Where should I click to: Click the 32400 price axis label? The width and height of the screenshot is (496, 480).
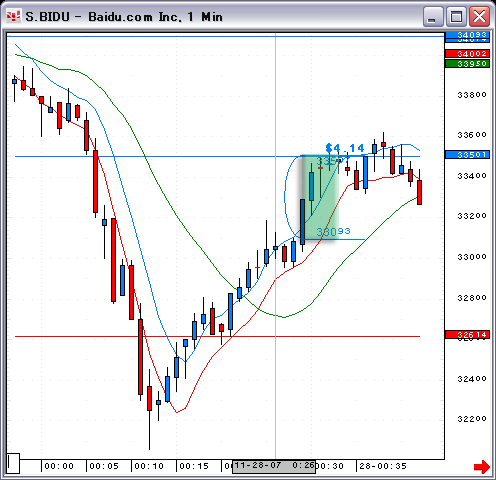(472, 379)
